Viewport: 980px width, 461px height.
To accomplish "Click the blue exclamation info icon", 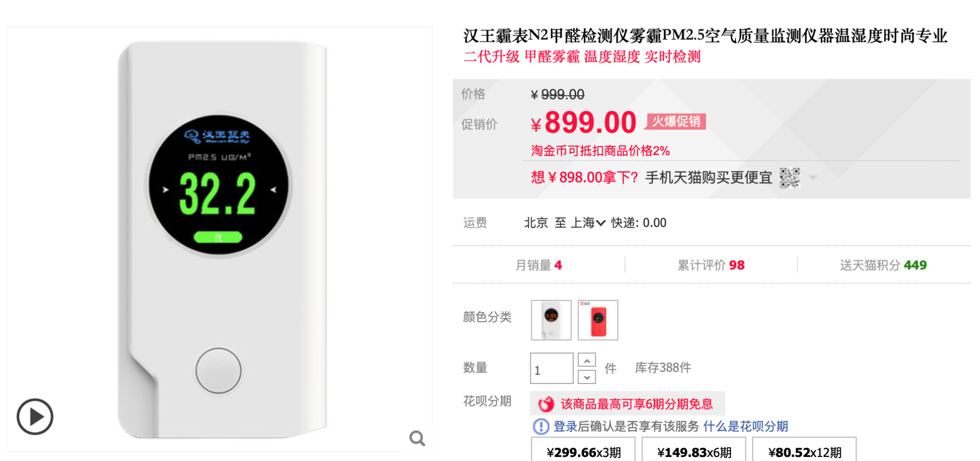I will [541, 426].
